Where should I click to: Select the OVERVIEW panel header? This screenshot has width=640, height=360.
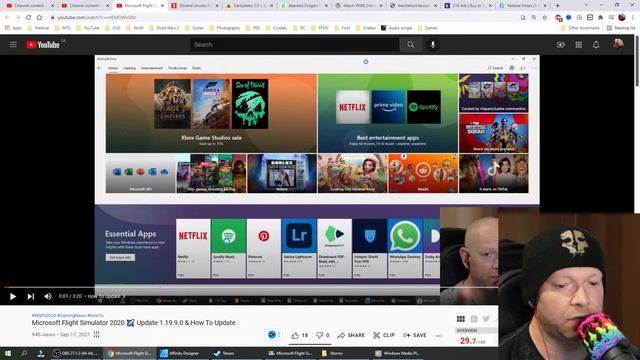pyautogui.click(x=476, y=330)
